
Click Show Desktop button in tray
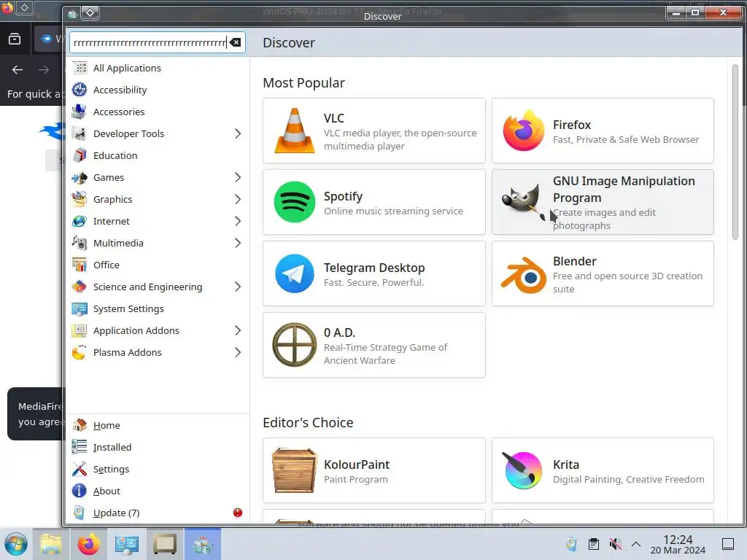tap(728, 544)
